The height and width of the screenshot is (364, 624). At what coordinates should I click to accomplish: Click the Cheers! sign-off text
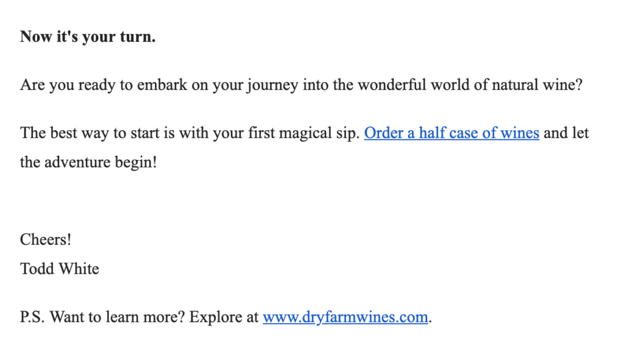pos(46,240)
